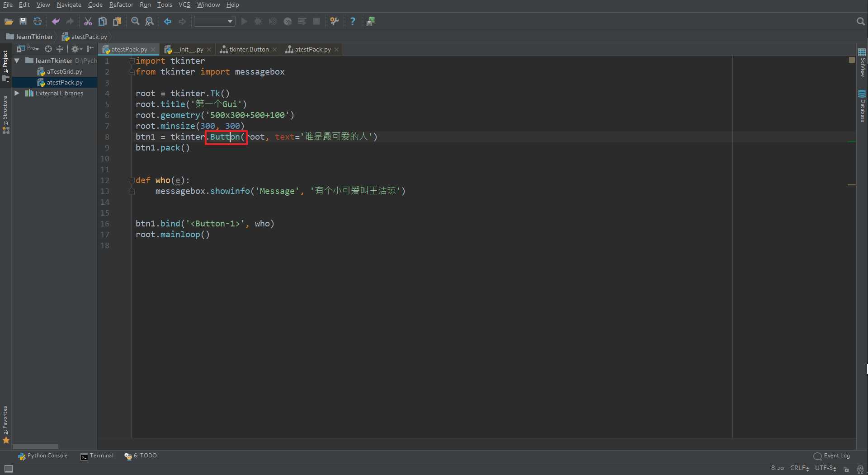Click the Undo purple arrow icon

pyautogui.click(x=56, y=21)
